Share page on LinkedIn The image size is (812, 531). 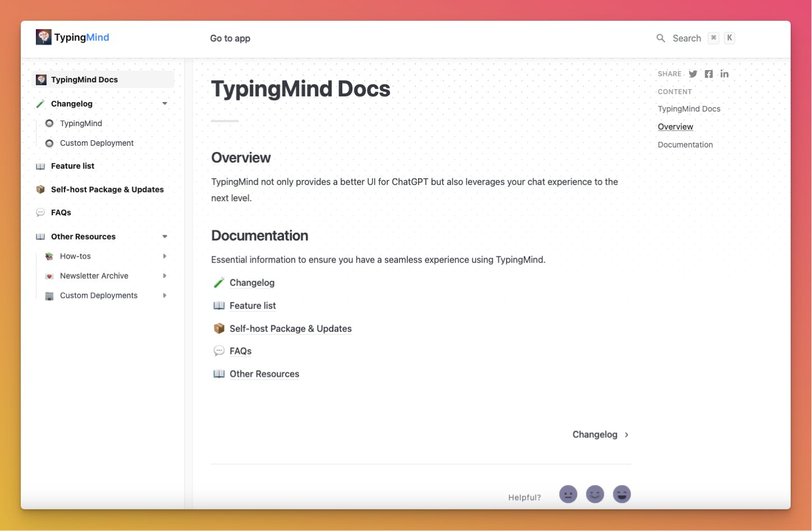tap(724, 74)
